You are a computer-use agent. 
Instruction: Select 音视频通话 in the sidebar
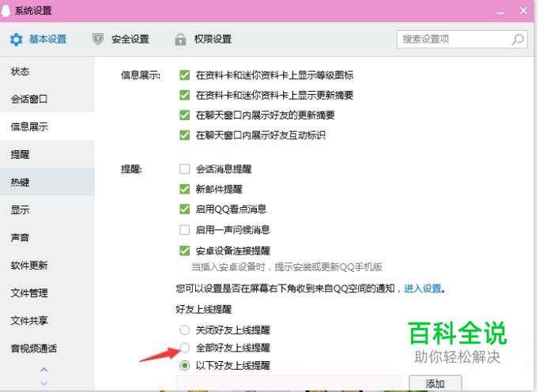[x=47, y=348]
